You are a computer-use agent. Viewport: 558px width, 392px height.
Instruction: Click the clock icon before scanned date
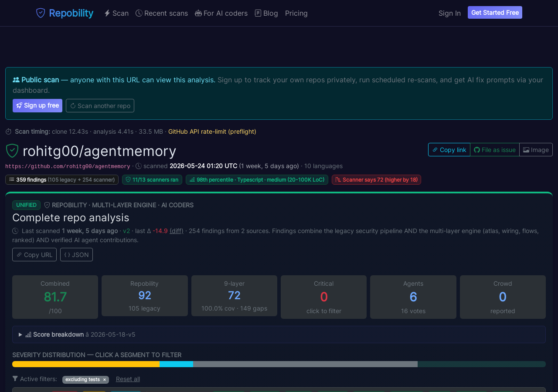(139, 166)
